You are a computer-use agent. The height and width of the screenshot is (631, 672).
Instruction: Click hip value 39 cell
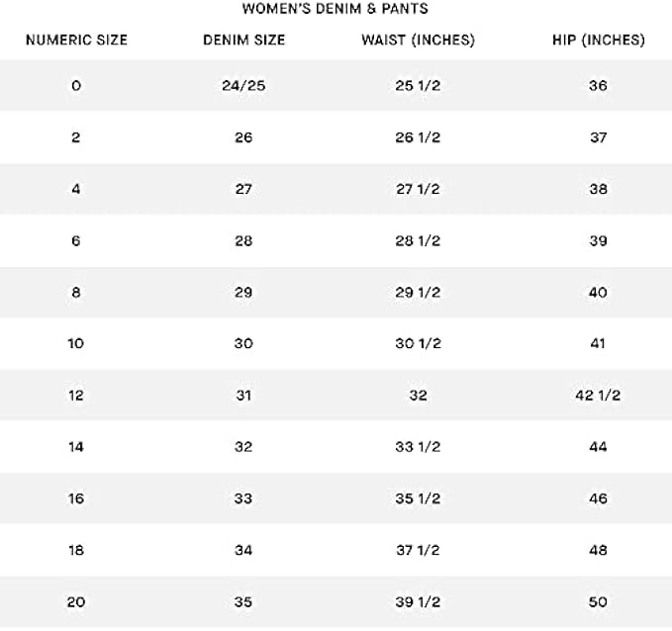(x=598, y=240)
